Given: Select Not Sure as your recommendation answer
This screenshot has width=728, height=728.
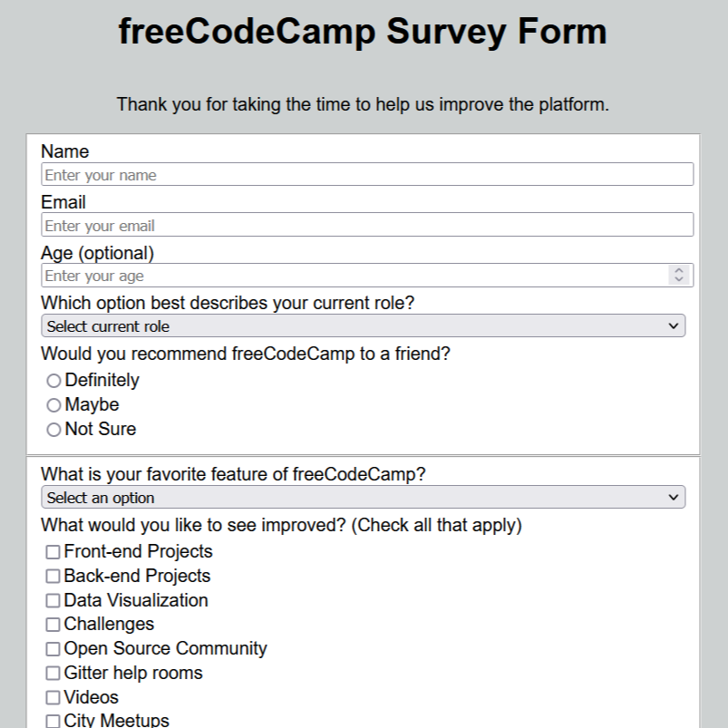Looking at the screenshot, I should pyautogui.click(x=55, y=429).
